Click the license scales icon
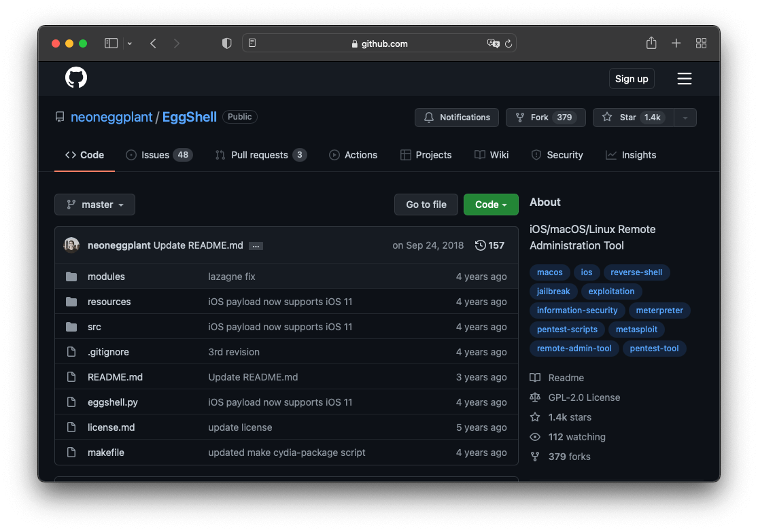The width and height of the screenshot is (758, 532). [535, 397]
